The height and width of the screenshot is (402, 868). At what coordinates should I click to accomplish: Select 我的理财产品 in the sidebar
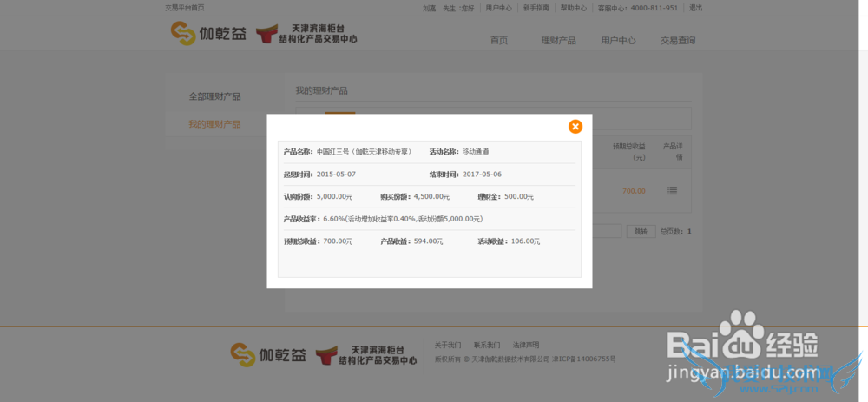coord(214,124)
